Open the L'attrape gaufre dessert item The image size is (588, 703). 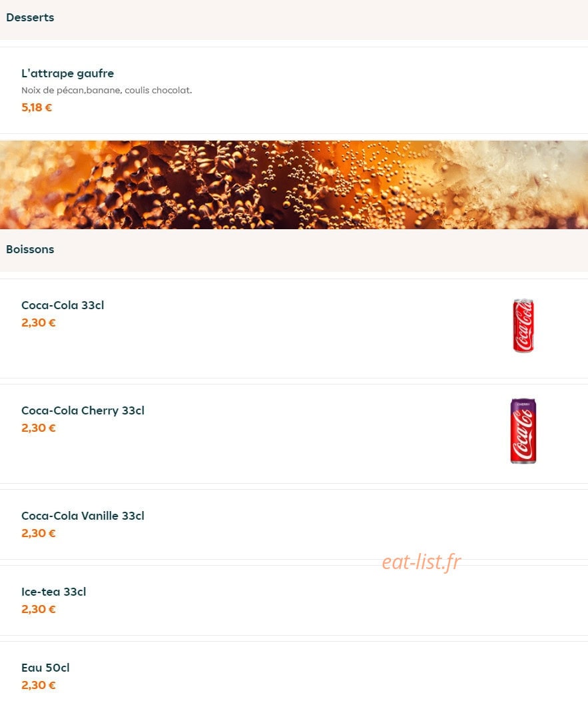(294, 90)
